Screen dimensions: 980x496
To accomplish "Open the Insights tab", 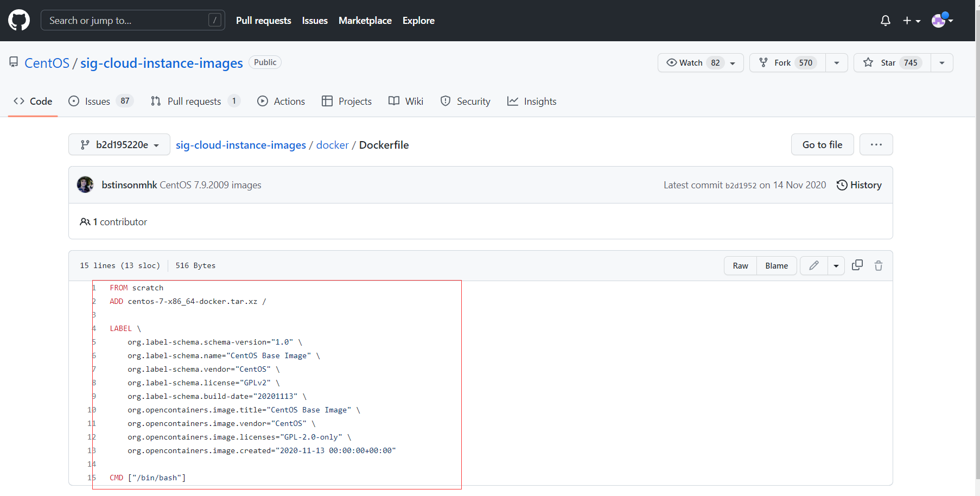I will [532, 101].
